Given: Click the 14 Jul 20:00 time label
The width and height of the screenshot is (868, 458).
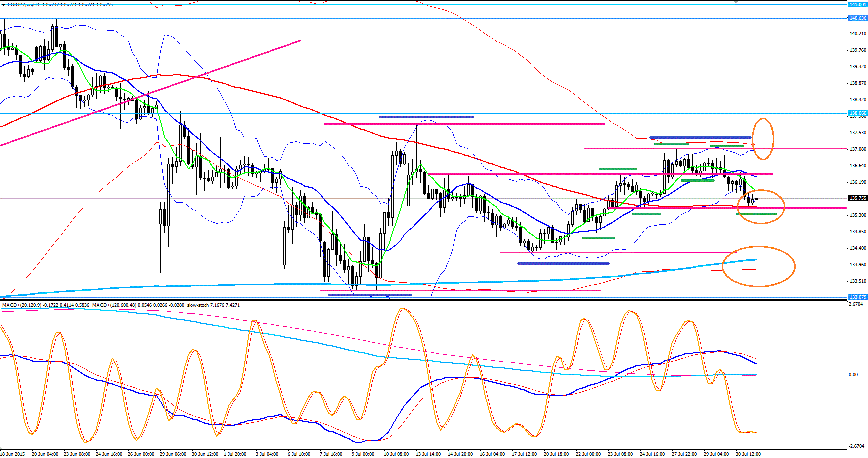Looking at the screenshot, I should pyautogui.click(x=461, y=454).
